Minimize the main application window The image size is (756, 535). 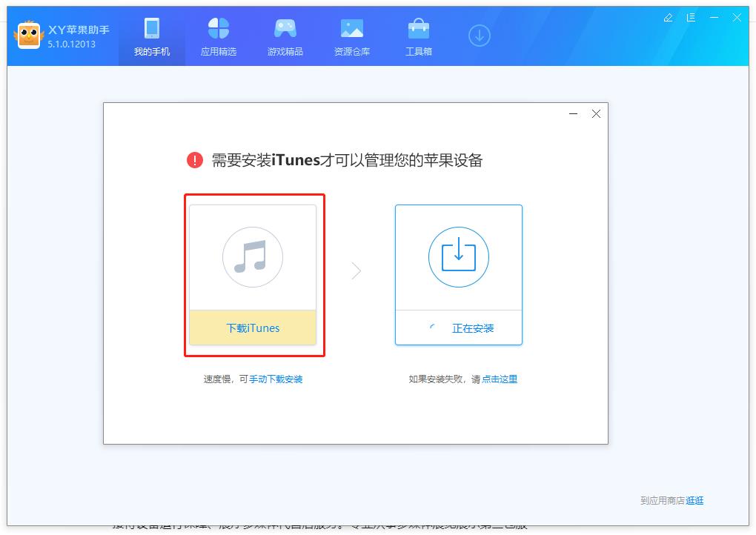[x=714, y=18]
